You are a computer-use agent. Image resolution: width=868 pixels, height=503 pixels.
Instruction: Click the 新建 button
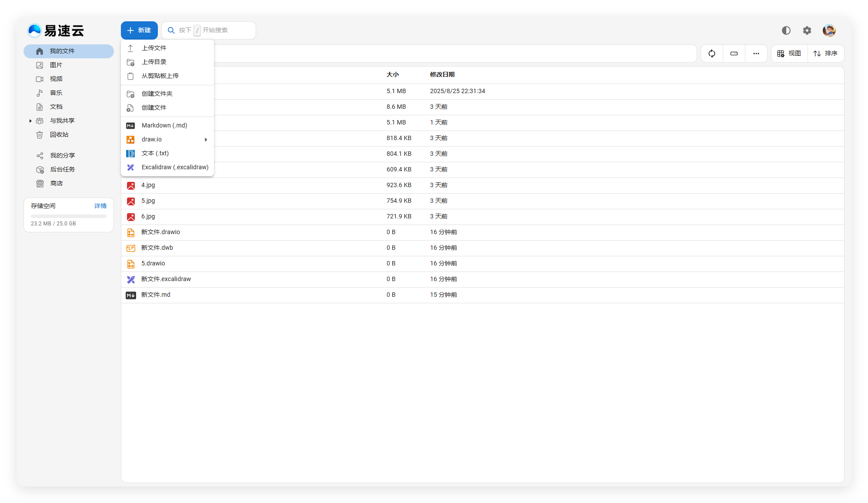(139, 30)
